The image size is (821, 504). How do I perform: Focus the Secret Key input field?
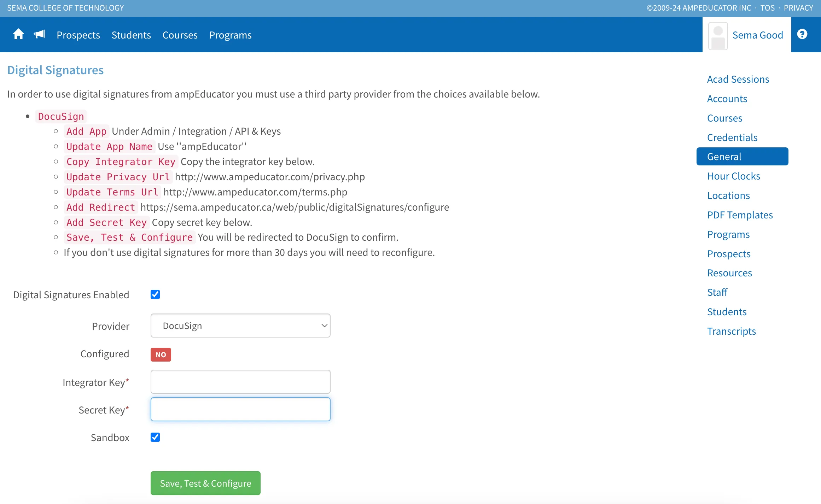[240, 409]
